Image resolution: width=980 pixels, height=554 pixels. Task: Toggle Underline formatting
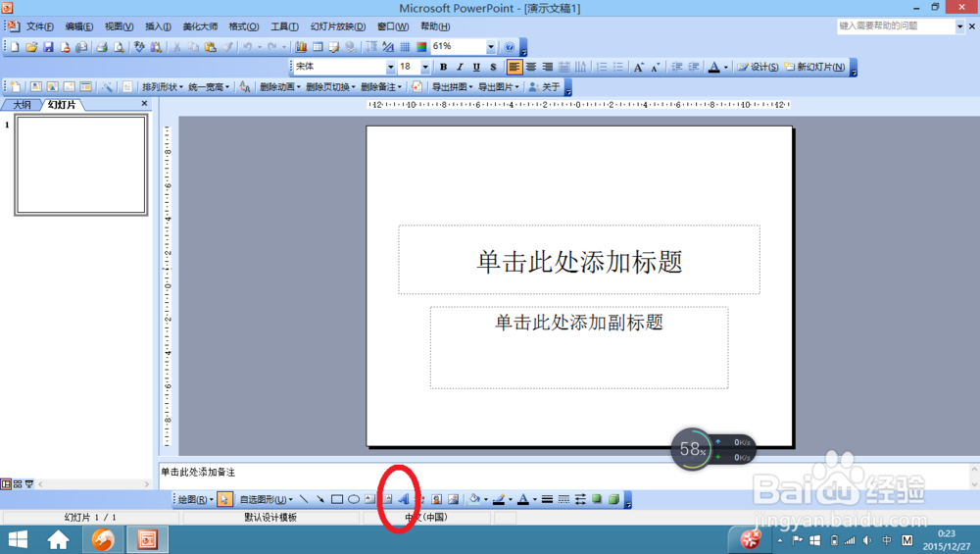(476, 67)
